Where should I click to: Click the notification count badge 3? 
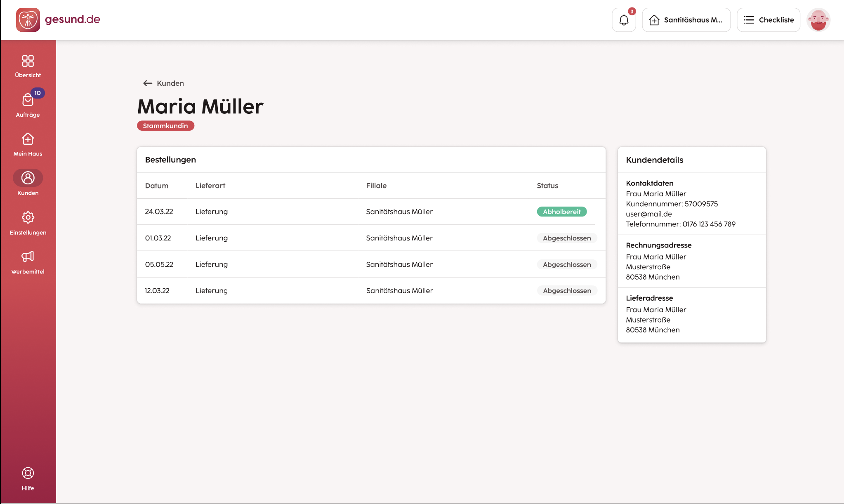pos(632,12)
